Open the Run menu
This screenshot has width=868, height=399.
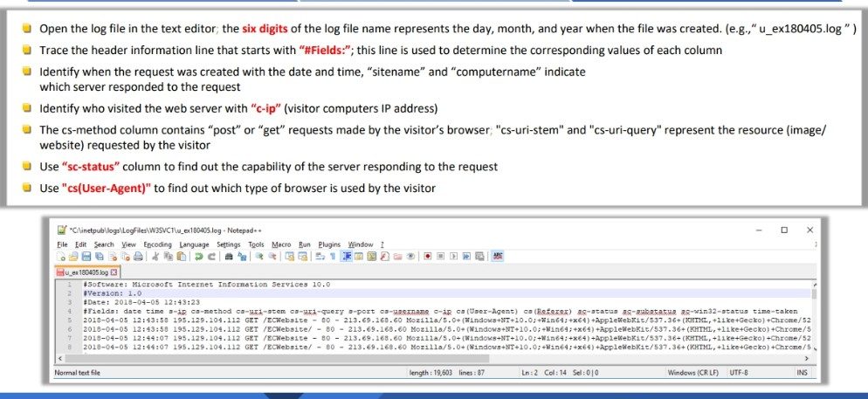coord(305,244)
